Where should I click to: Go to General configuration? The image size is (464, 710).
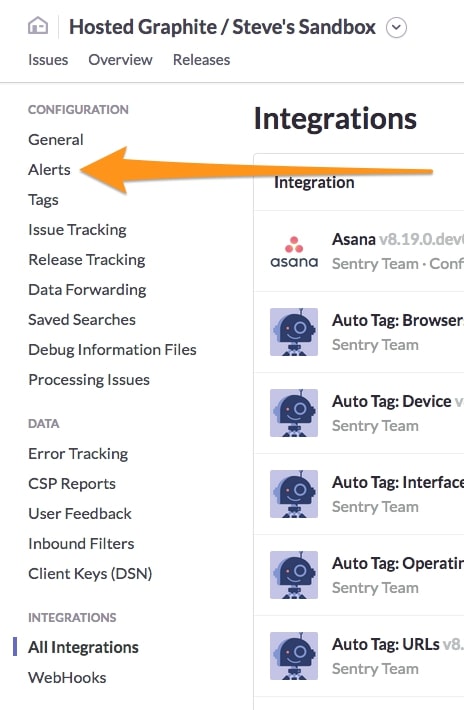point(56,140)
